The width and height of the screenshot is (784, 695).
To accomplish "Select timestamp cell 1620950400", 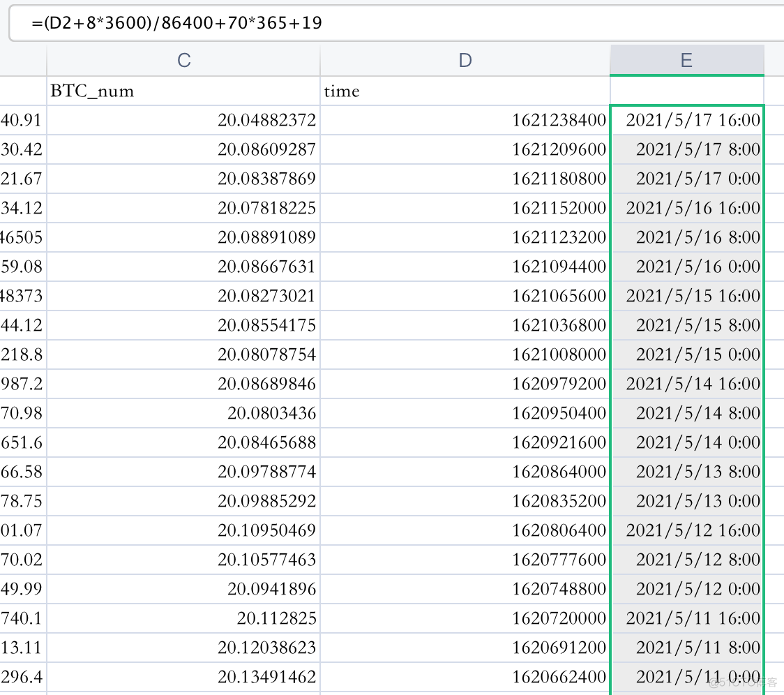I will click(x=465, y=413).
